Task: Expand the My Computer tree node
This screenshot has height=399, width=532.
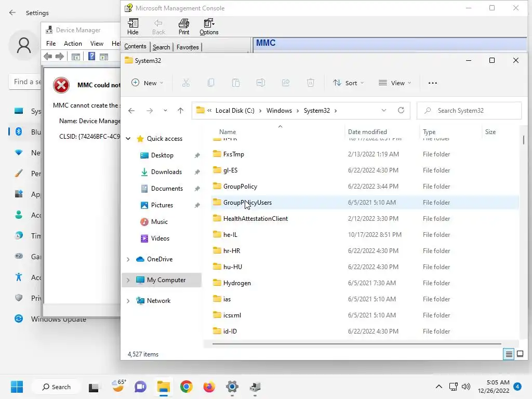Action: coord(128,280)
